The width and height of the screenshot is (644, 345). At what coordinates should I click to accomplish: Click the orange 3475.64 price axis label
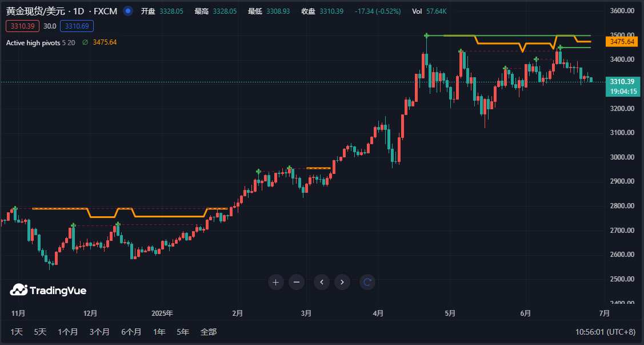click(622, 42)
